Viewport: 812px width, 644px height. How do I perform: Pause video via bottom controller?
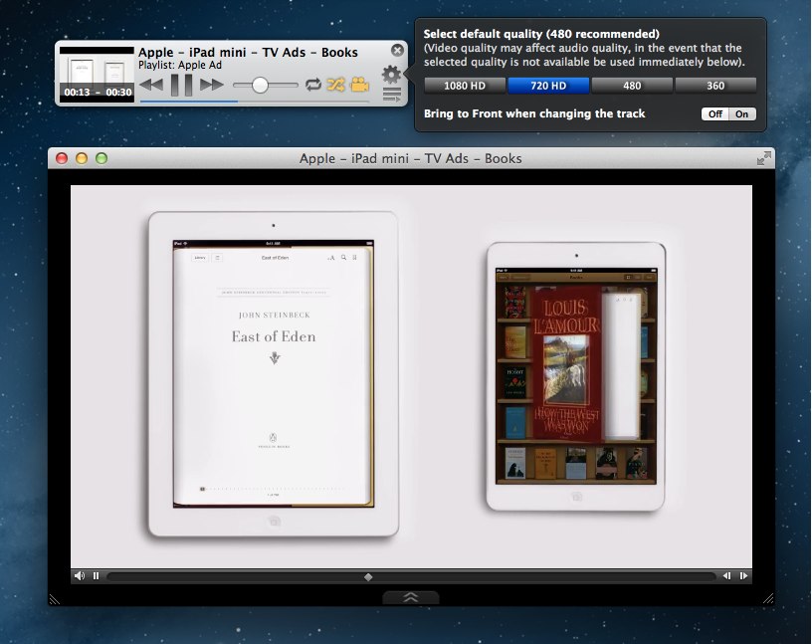pyautogui.click(x=96, y=575)
